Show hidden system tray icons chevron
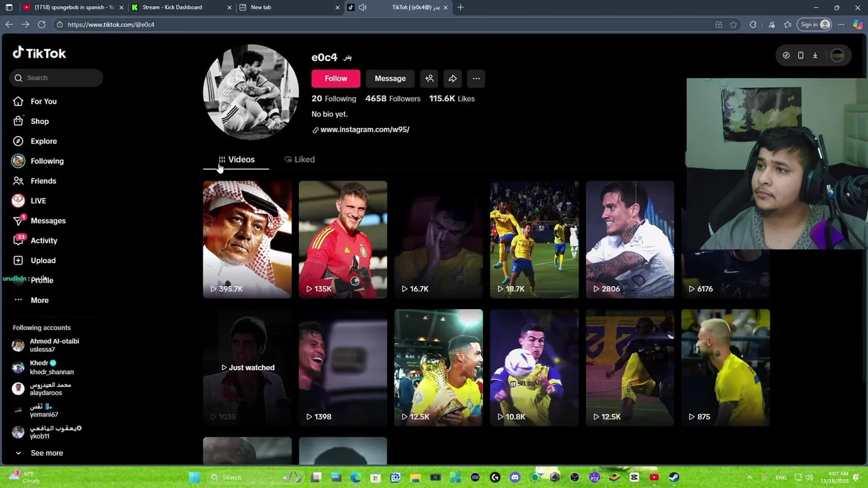Image resolution: width=868 pixels, height=488 pixels. [749, 477]
